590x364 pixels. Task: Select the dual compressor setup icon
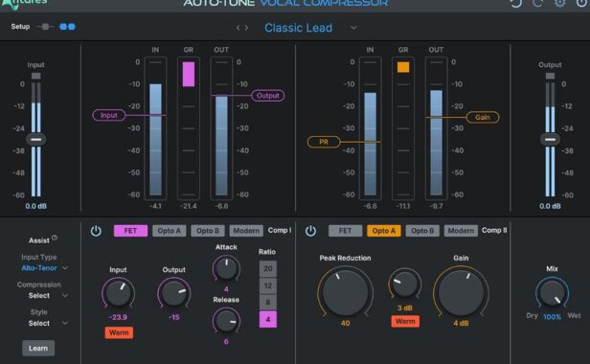(68, 27)
